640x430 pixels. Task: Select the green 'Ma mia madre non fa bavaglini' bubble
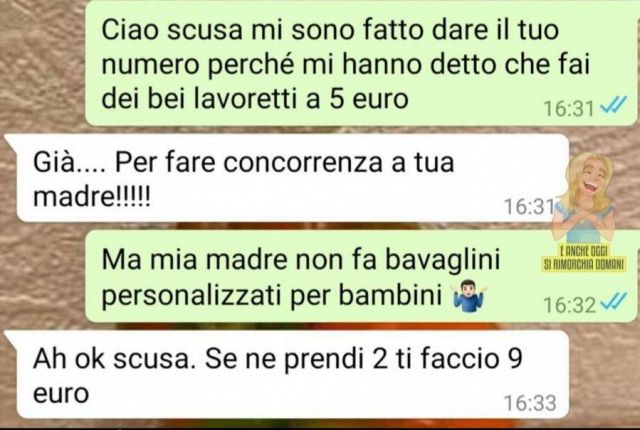pyautogui.click(x=361, y=276)
